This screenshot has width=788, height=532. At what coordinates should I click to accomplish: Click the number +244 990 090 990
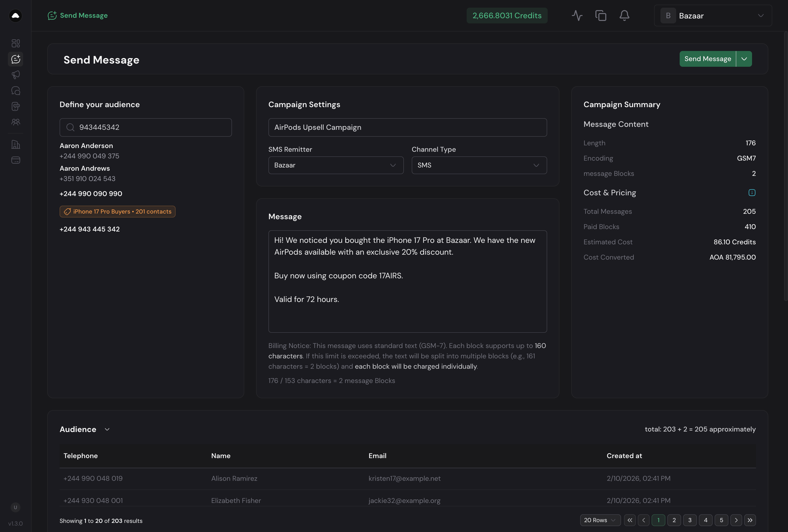coord(91,194)
